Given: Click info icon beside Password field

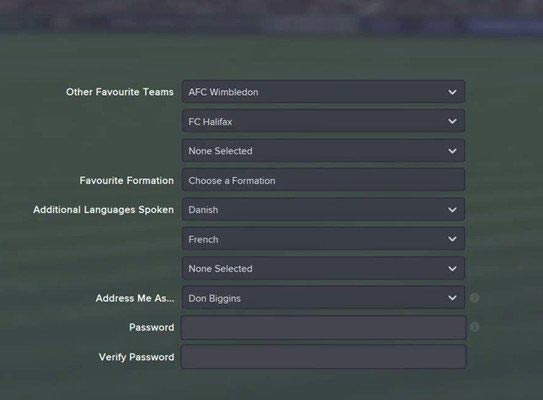Looking at the screenshot, I should [474, 327].
